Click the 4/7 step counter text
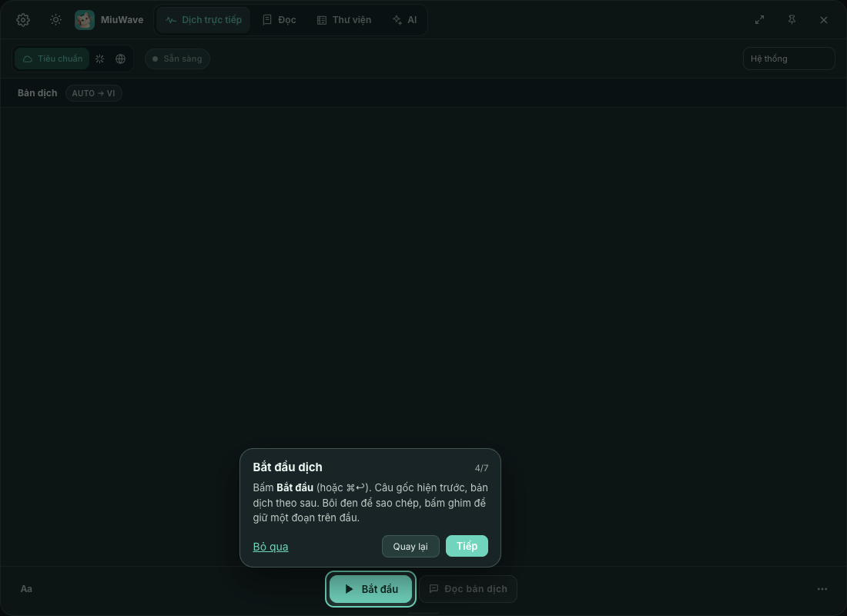The height and width of the screenshot is (616, 847). tap(481, 468)
